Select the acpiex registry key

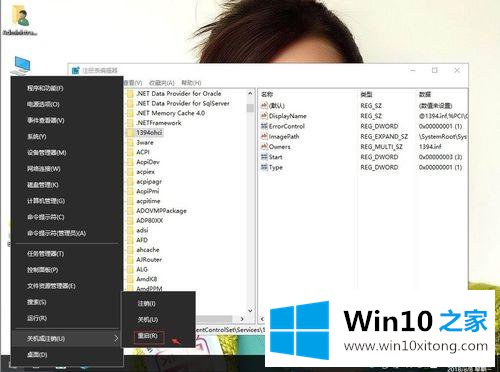[x=145, y=172]
